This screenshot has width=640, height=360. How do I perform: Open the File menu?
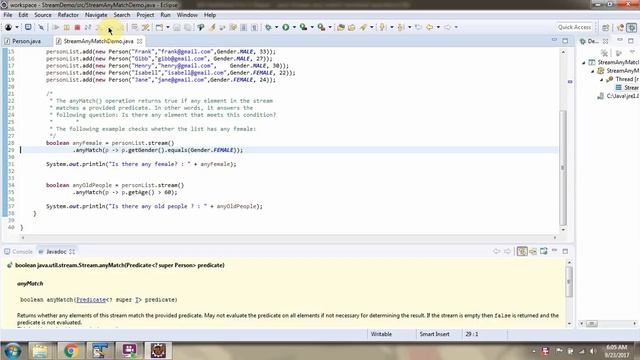click(8, 15)
